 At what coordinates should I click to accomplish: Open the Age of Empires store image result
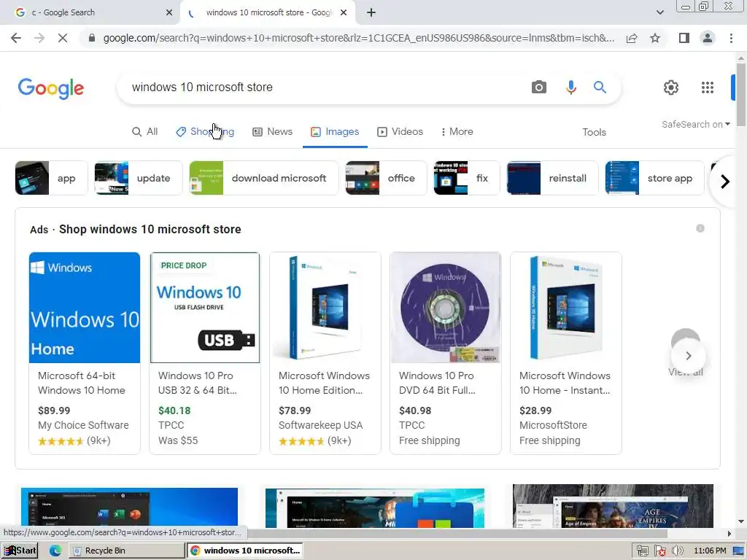click(x=613, y=506)
